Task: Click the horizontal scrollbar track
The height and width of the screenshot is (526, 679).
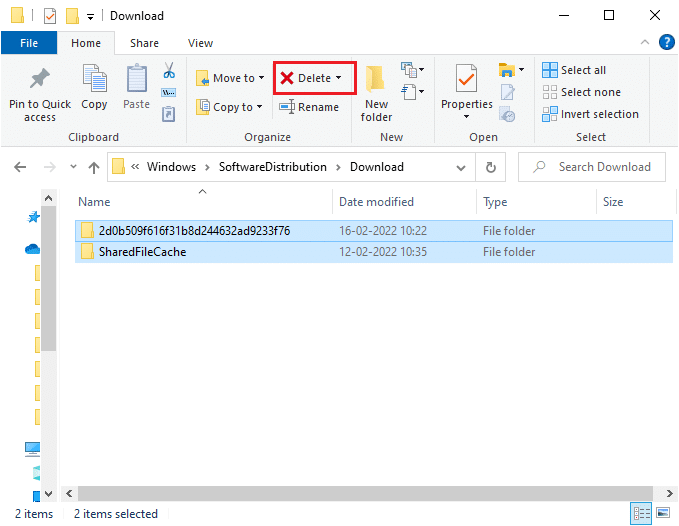Action: 365,493
